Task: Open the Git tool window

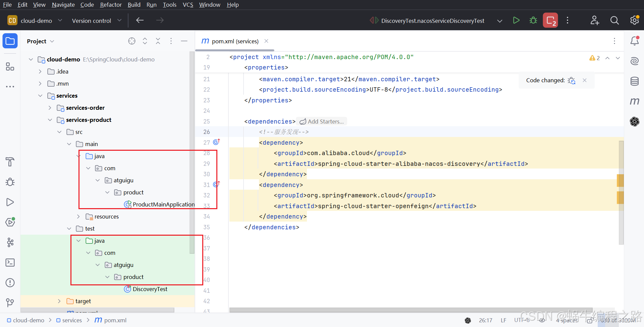Action: click(x=10, y=303)
